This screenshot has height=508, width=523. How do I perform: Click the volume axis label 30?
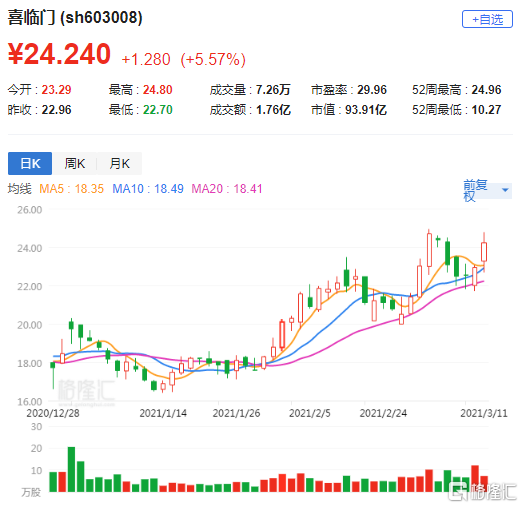click(x=36, y=427)
